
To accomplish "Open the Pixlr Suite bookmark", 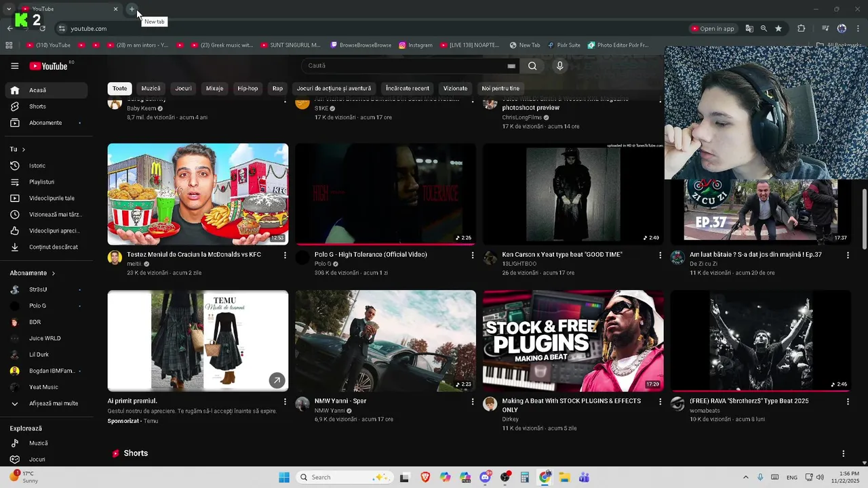I will [564, 45].
